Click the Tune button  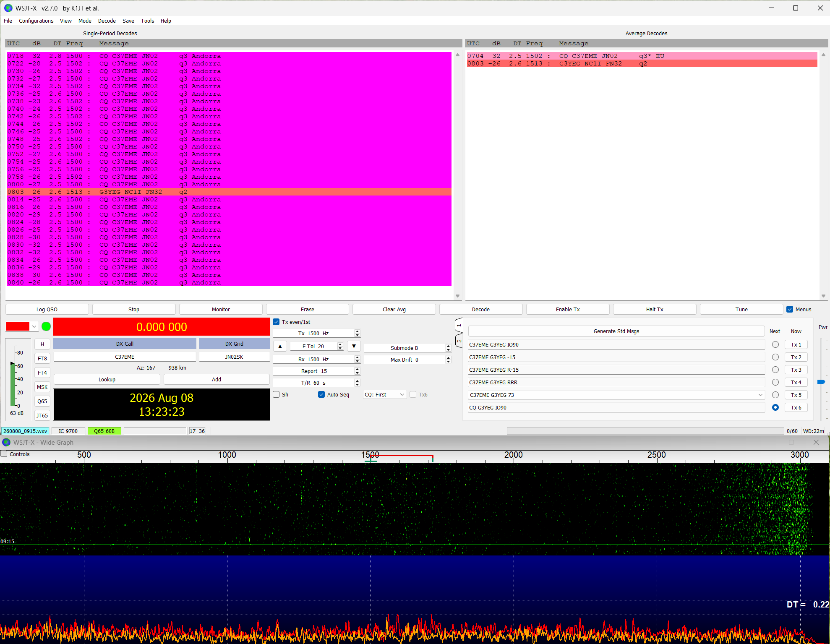click(742, 310)
